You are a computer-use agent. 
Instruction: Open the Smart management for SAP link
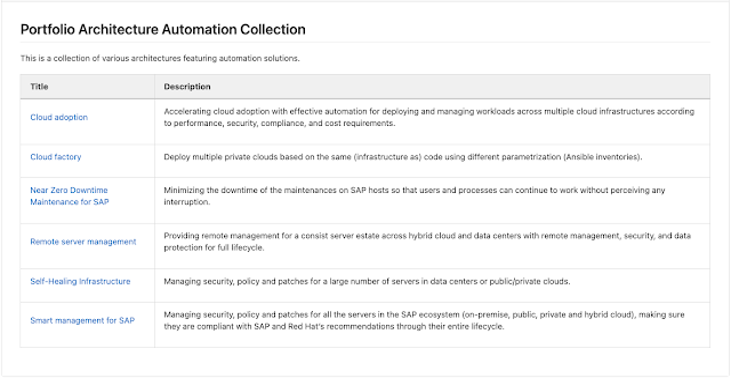click(x=83, y=321)
